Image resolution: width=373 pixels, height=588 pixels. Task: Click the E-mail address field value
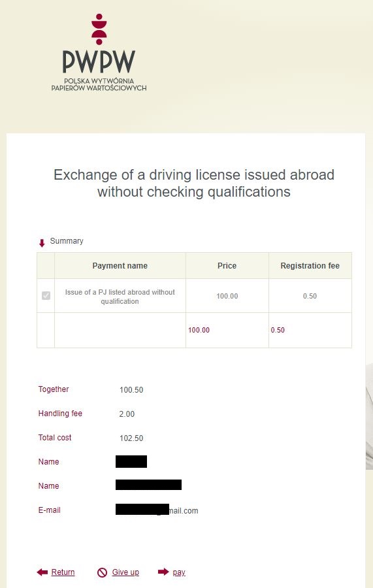point(157,510)
